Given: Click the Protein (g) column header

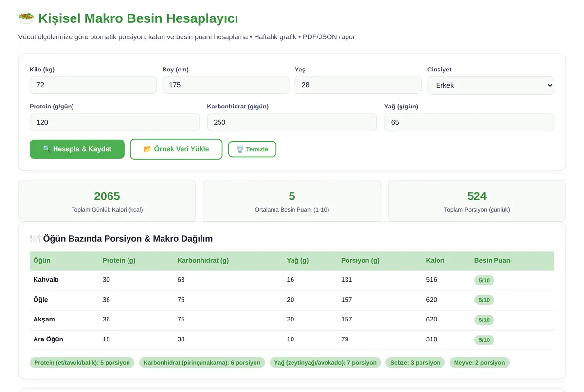Looking at the screenshot, I should click(119, 260).
